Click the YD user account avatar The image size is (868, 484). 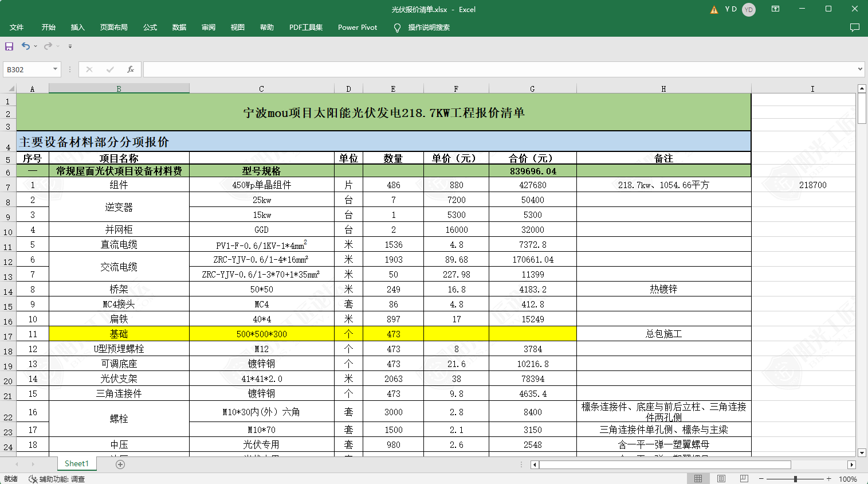click(748, 10)
